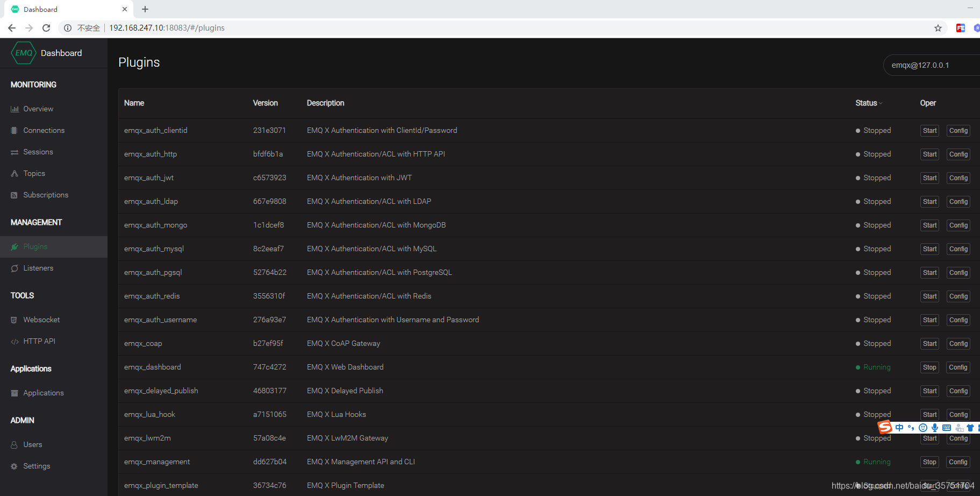Click the Sogou input method S icon
Screen dimensions: 980x496
pos(885,427)
